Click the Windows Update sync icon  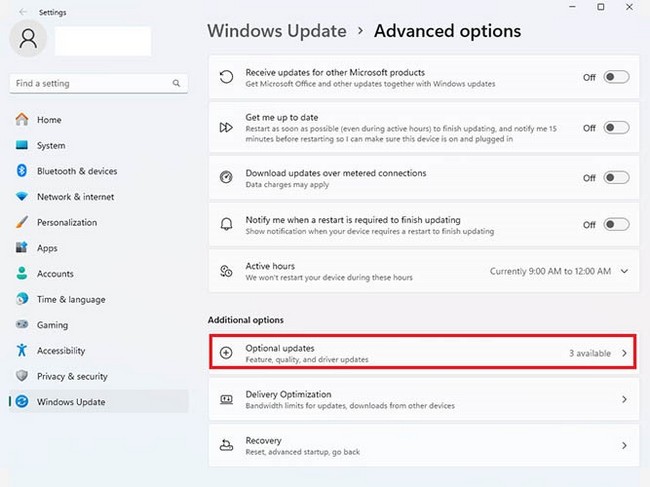[x=22, y=402]
